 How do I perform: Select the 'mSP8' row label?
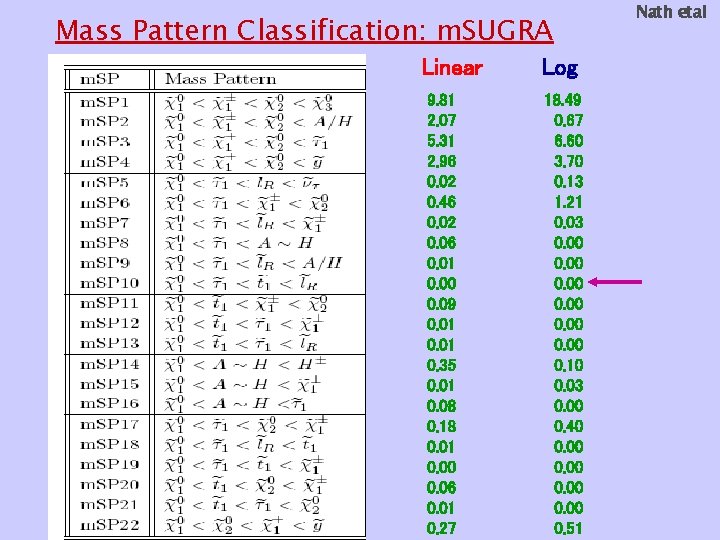105,243
